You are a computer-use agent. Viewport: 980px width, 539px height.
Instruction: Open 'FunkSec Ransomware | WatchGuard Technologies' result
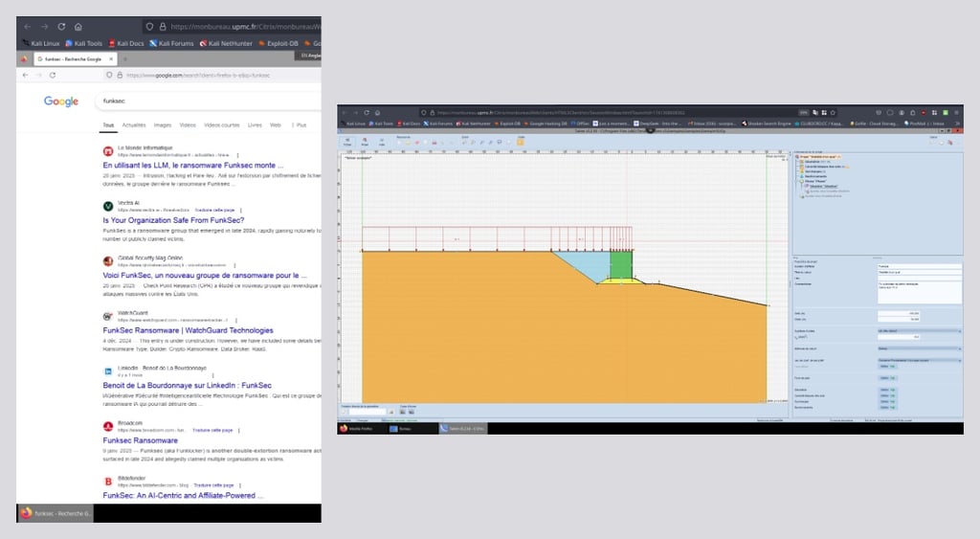(x=189, y=330)
